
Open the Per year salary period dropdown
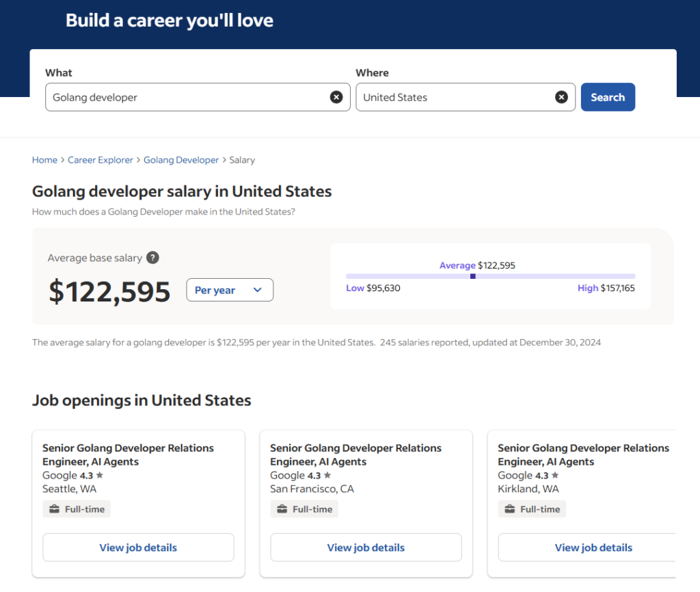[x=230, y=290]
